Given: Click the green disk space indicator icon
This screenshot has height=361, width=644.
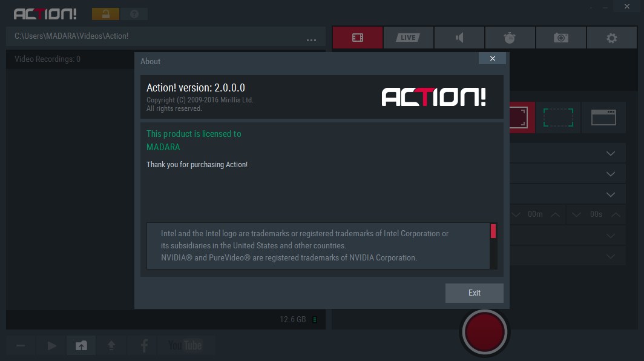Looking at the screenshot, I should [315, 319].
